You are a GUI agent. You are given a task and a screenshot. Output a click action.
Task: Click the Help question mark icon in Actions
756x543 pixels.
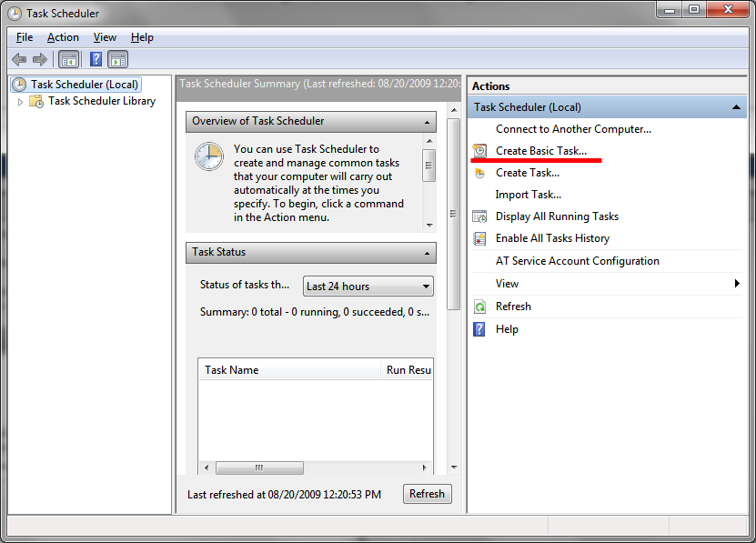click(x=479, y=329)
